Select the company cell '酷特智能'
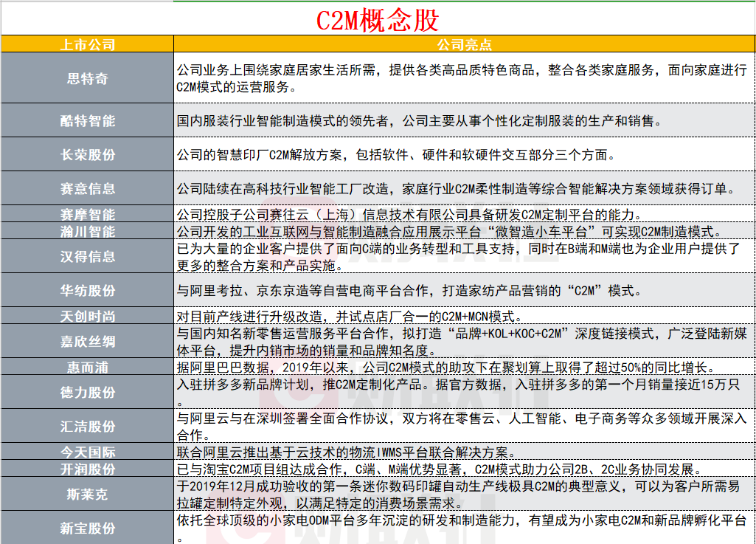Viewport: 756px width, 544px height. tap(87, 120)
